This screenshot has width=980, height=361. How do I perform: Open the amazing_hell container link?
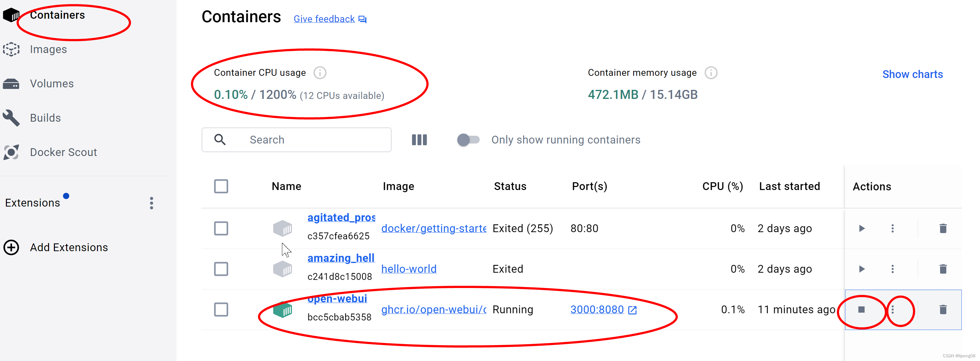point(341,258)
